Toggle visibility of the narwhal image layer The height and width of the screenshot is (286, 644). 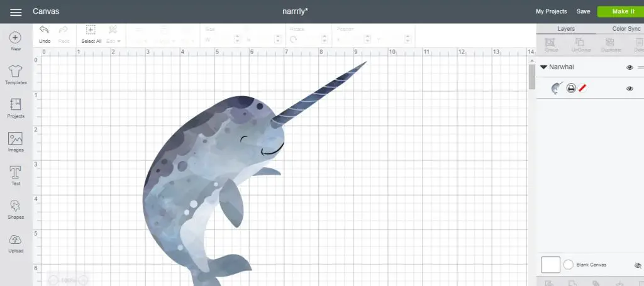click(630, 89)
